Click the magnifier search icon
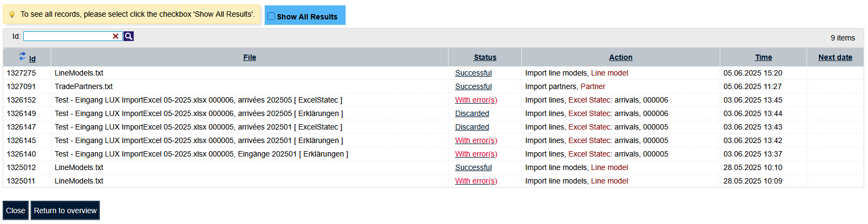This screenshot has width=868, height=224. (x=128, y=36)
